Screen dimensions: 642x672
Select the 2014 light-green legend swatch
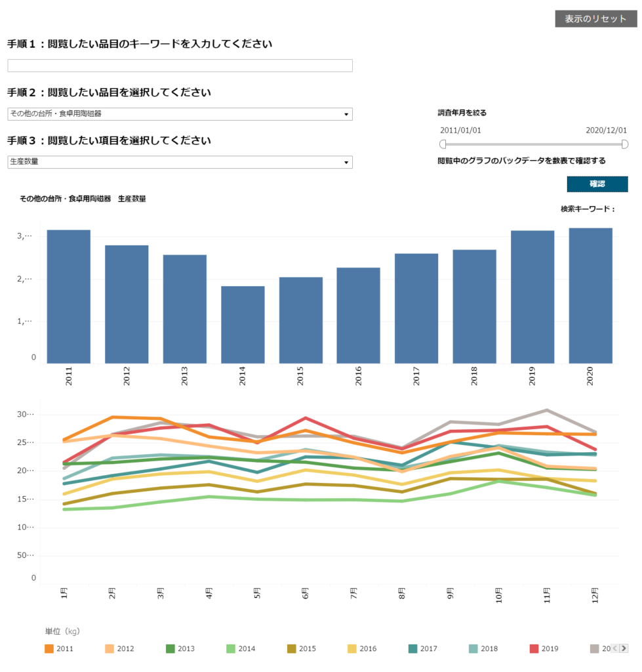tap(231, 648)
